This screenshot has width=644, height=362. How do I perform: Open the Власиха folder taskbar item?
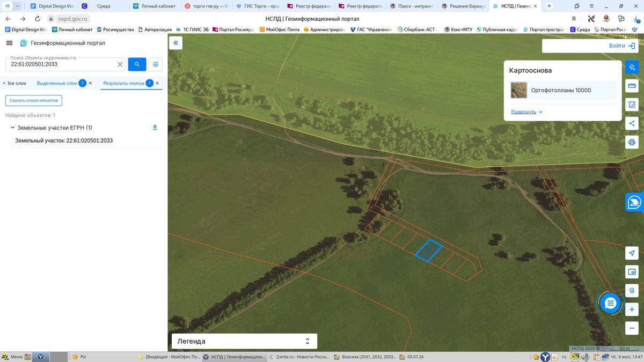click(x=365, y=357)
